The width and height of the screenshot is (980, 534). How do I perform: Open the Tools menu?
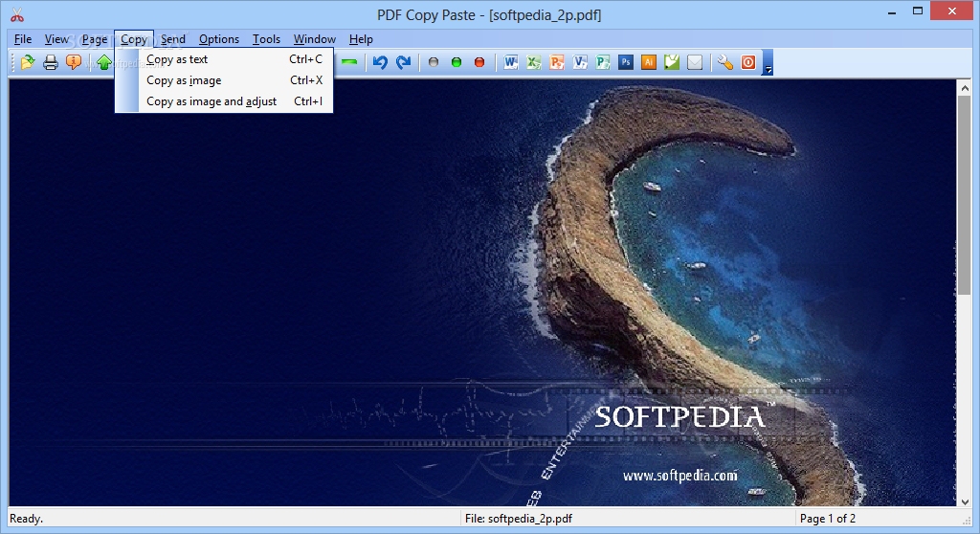coord(266,39)
